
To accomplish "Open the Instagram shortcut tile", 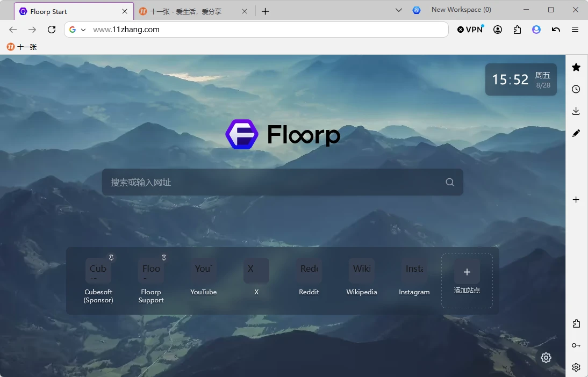I will point(414,277).
